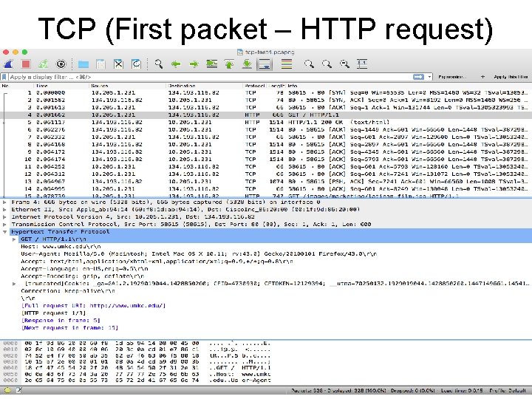Toggle auto-scroll during live capture
Screen dimensions: 532x399
point(265,64)
